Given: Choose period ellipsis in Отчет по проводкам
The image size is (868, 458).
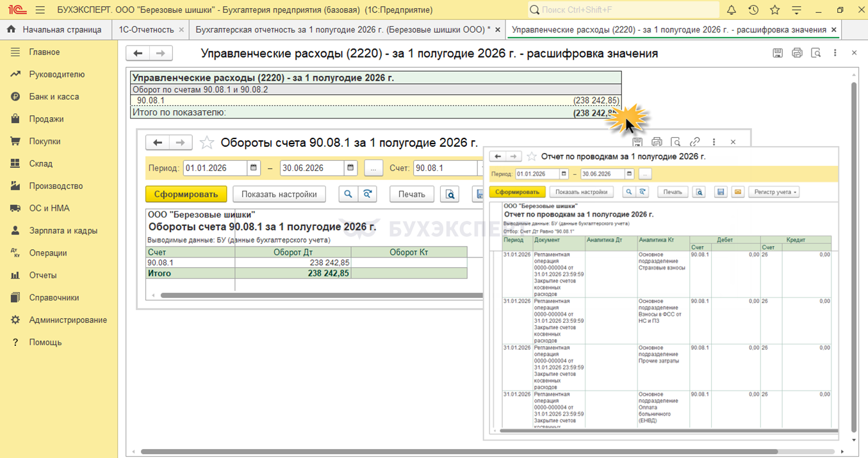Looking at the screenshot, I should (x=644, y=174).
